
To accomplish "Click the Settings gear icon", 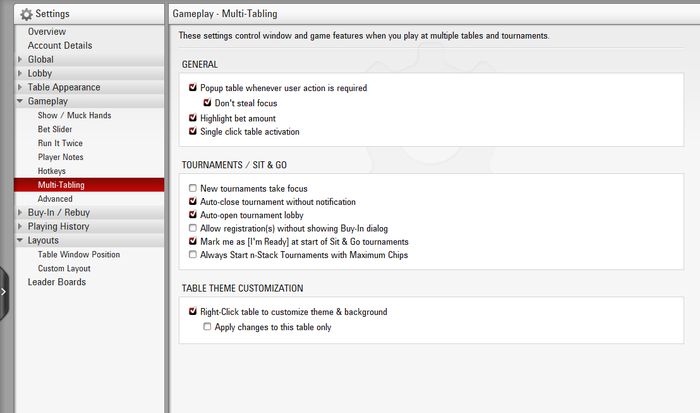I will [26, 14].
